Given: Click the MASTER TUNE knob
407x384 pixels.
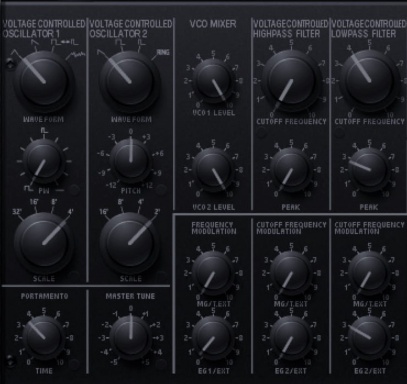Looking at the screenshot, I should 130,337.
